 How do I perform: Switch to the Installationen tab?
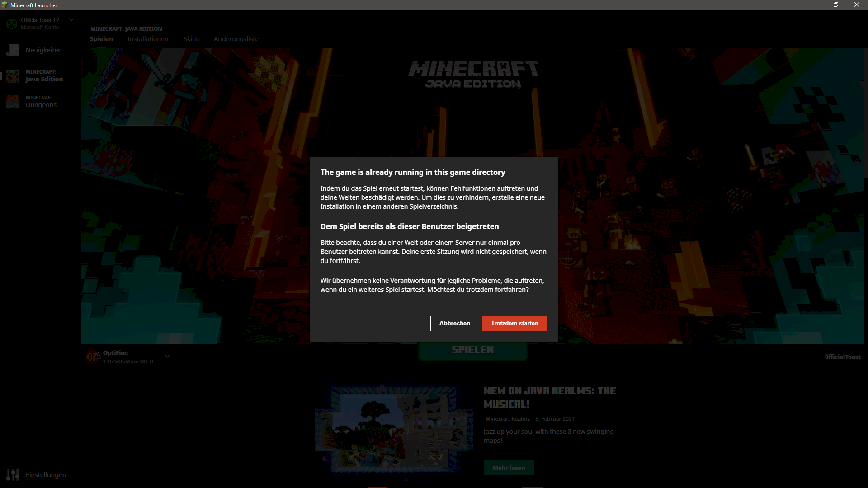(148, 39)
